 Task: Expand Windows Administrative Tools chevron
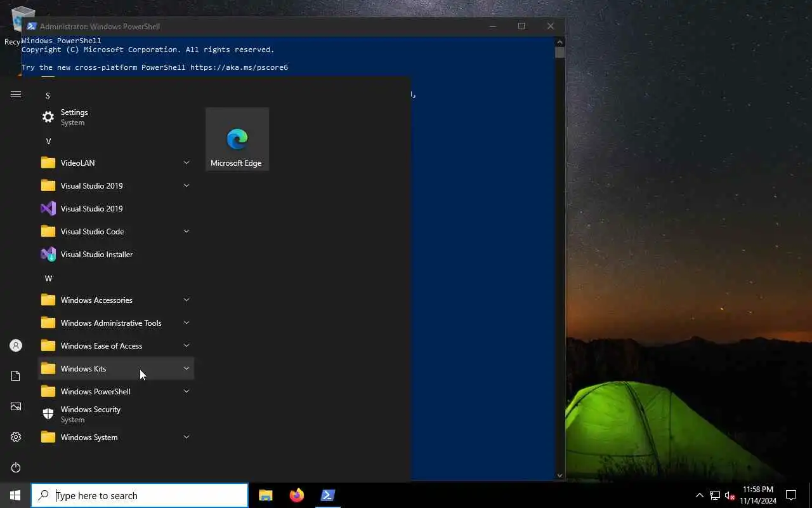[187, 323]
